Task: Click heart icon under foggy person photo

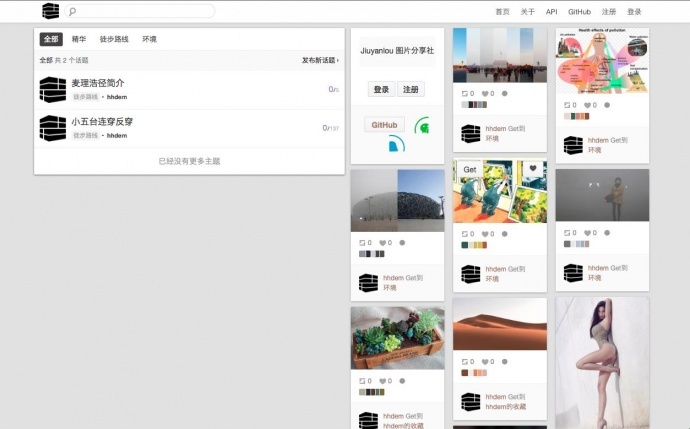Action: click(x=587, y=233)
